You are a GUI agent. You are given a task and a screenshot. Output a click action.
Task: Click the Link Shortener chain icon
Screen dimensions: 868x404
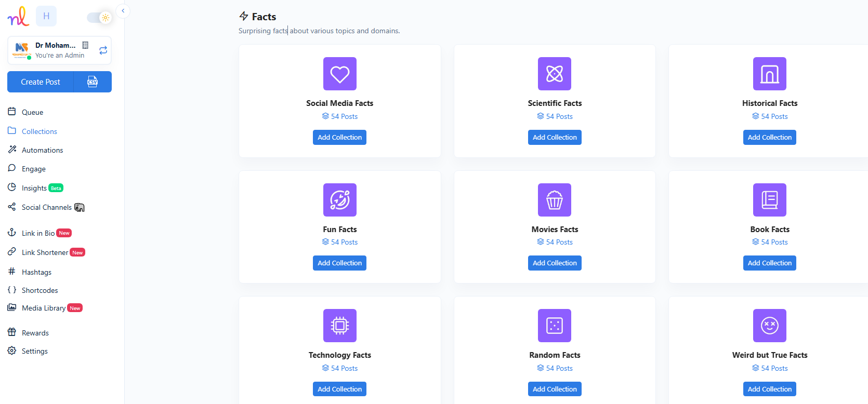point(12,252)
